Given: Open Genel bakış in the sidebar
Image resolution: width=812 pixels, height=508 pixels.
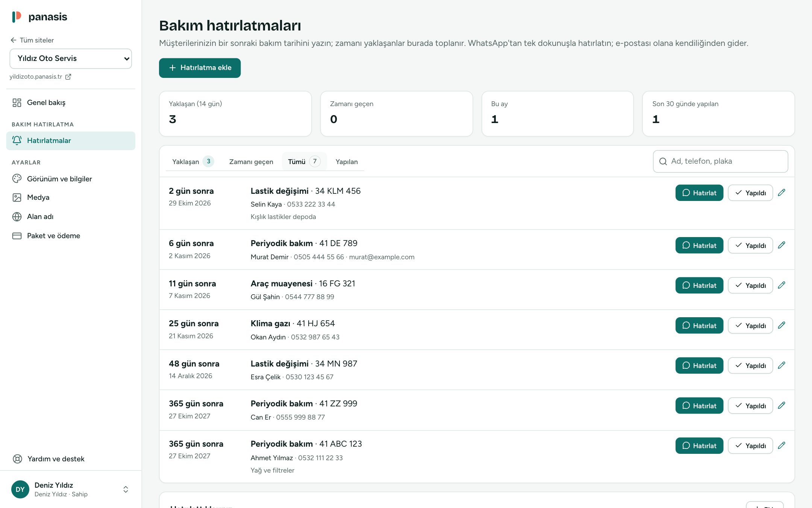Looking at the screenshot, I should pyautogui.click(x=71, y=103).
